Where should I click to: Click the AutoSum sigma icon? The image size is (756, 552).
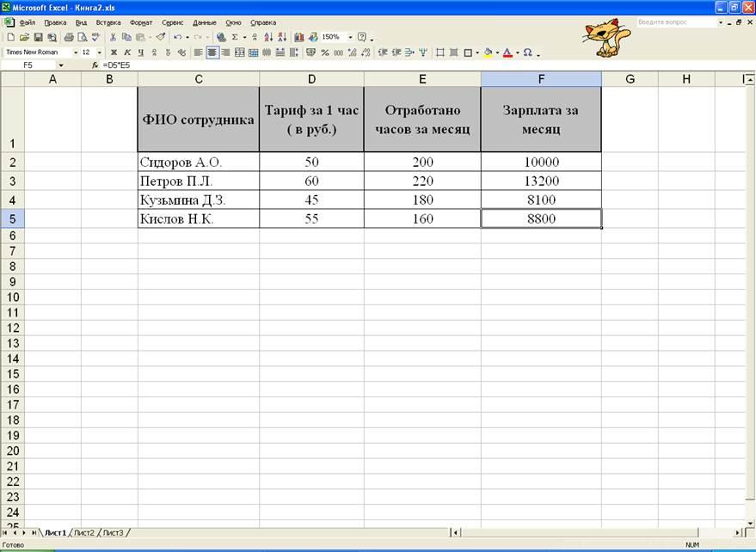[x=234, y=38]
